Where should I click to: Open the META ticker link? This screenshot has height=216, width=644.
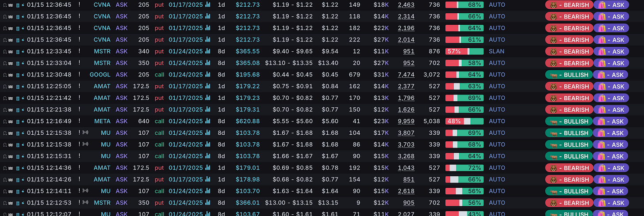click(102, 121)
